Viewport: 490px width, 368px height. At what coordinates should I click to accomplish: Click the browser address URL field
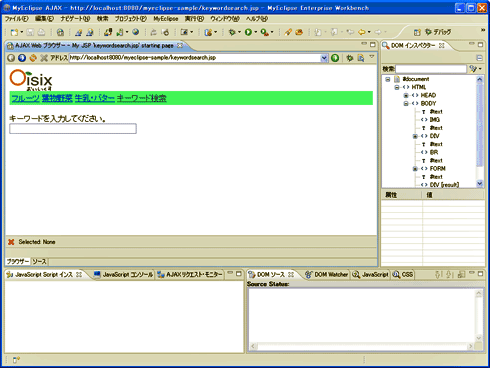click(195, 58)
